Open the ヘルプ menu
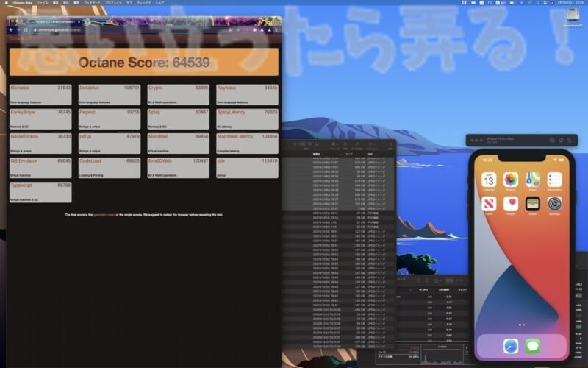 pos(159,3)
